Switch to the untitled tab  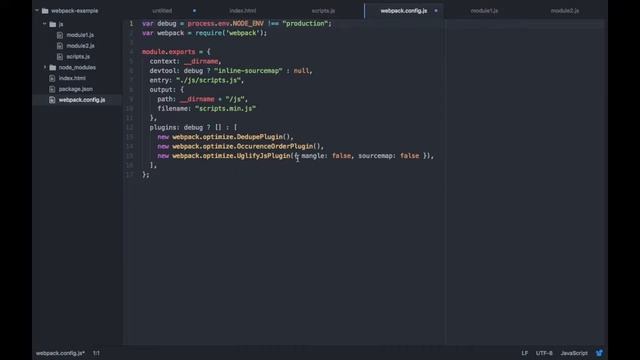162,11
